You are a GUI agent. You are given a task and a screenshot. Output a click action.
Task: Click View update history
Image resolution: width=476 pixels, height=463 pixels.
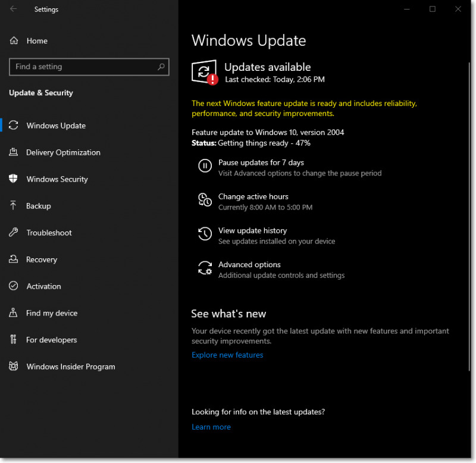(x=252, y=230)
